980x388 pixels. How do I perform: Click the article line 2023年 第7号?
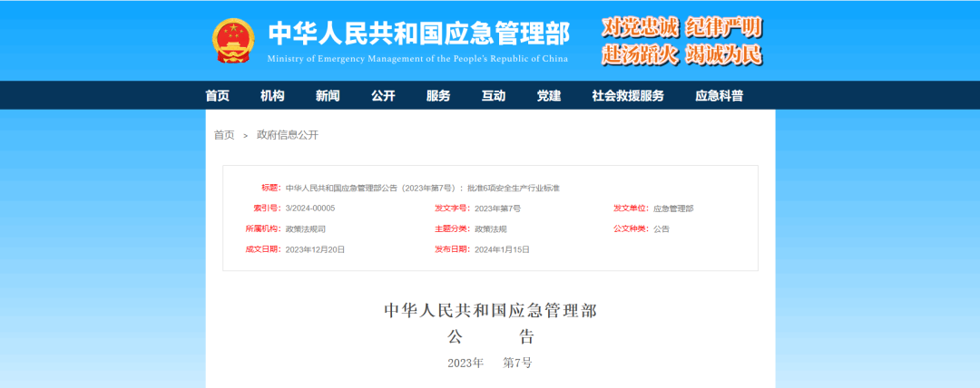490,363
